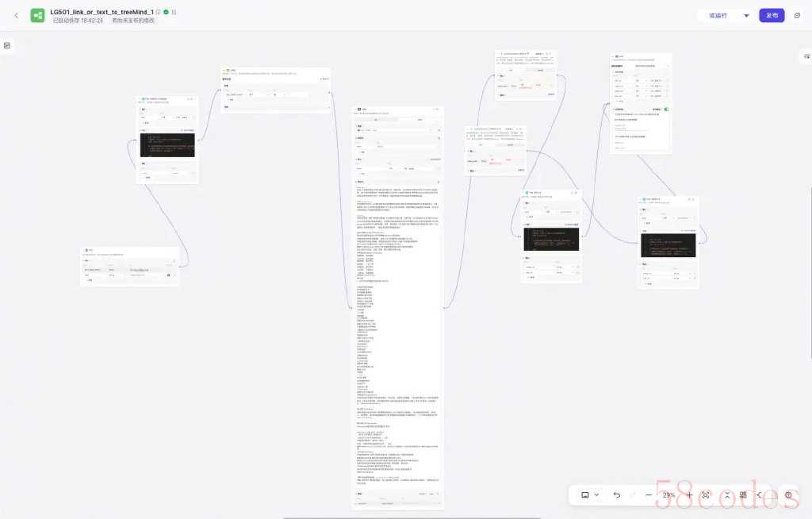Zoom in with the plus button

(689, 495)
